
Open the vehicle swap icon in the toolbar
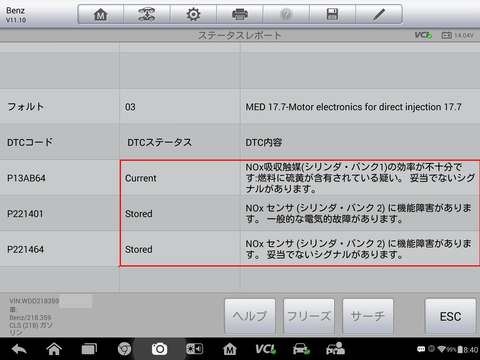point(147,14)
